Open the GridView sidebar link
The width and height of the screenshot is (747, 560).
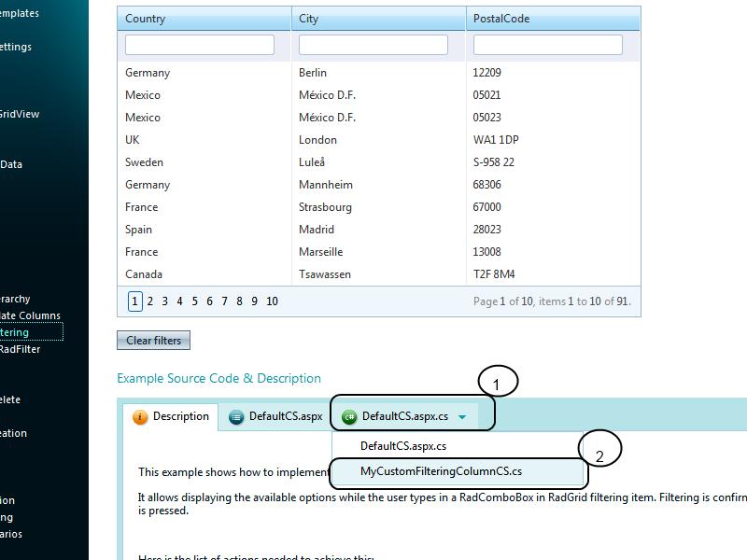[x=20, y=114]
